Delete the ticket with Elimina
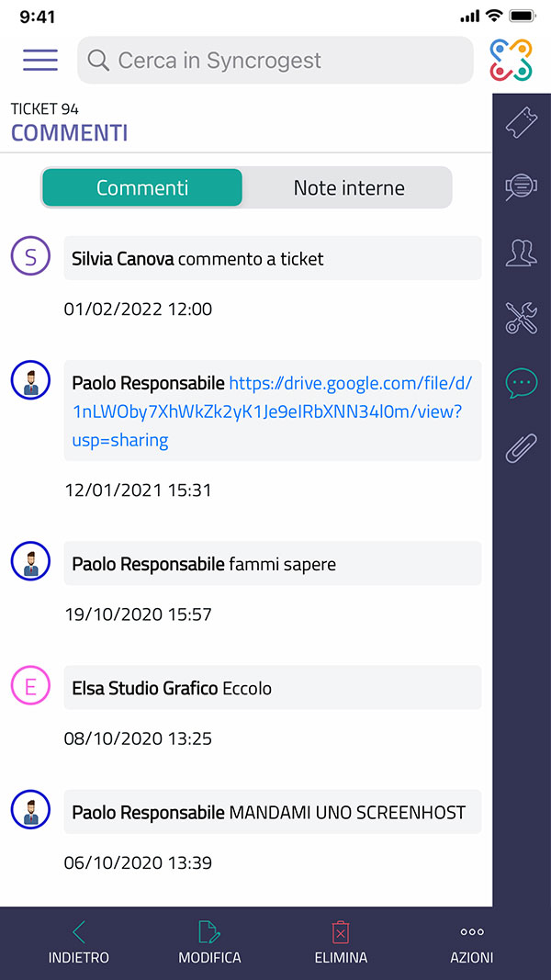551x980 pixels. (341, 943)
